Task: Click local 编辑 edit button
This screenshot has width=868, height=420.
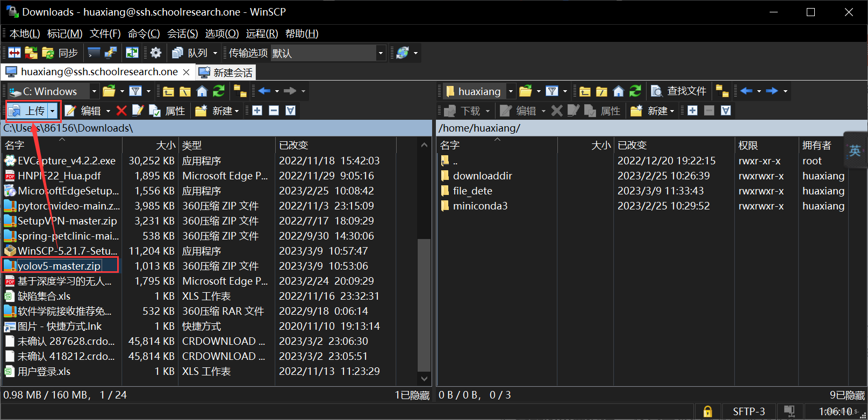Action: pyautogui.click(x=84, y=111)
